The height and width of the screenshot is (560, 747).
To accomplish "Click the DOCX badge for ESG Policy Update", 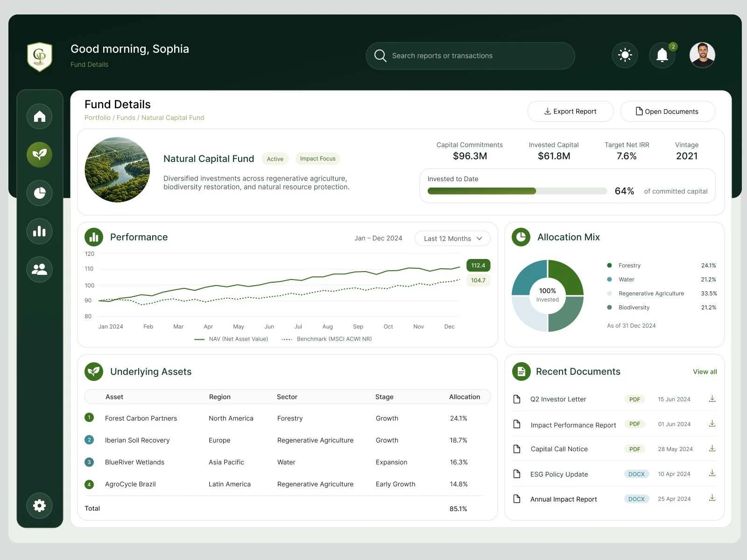I will click(636, 474).
